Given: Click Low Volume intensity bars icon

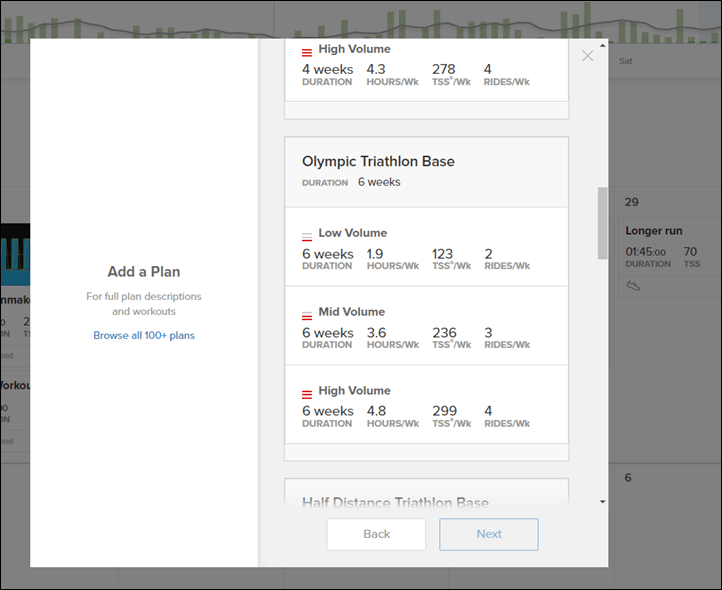Looking at the screenshot, I should (307, 237).
